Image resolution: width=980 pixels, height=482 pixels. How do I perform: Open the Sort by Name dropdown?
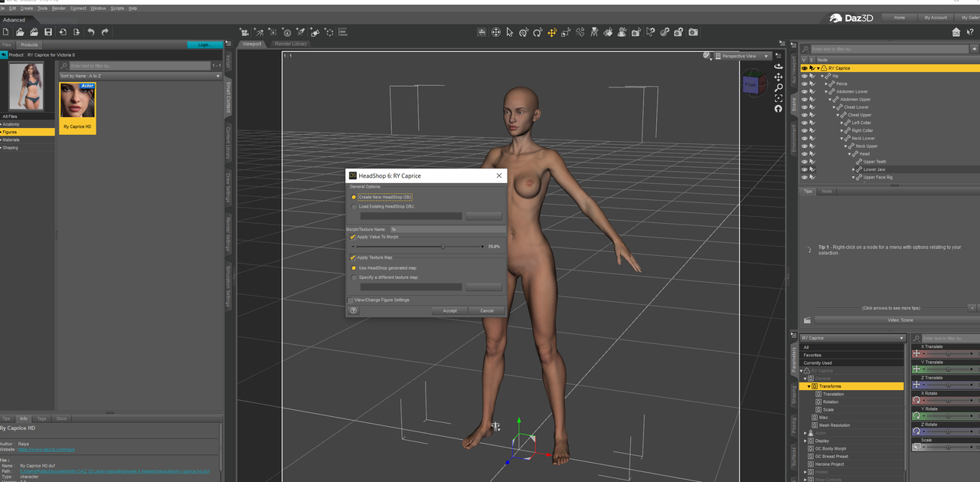pos(140,76)
